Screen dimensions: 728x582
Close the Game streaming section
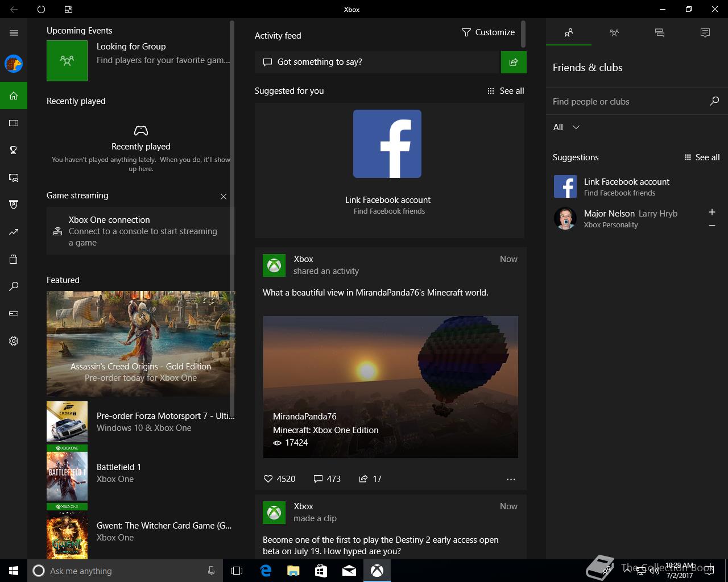[224, 197]
